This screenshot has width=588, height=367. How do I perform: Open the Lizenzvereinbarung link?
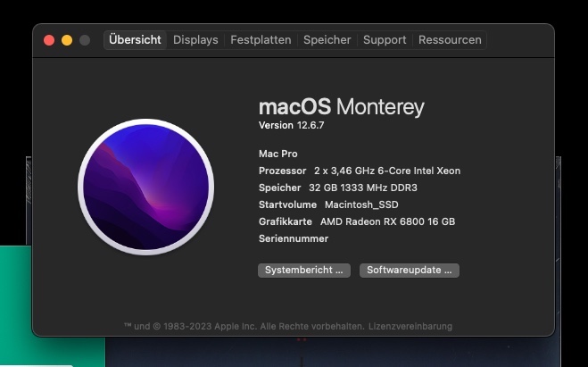tap(410, 326)
